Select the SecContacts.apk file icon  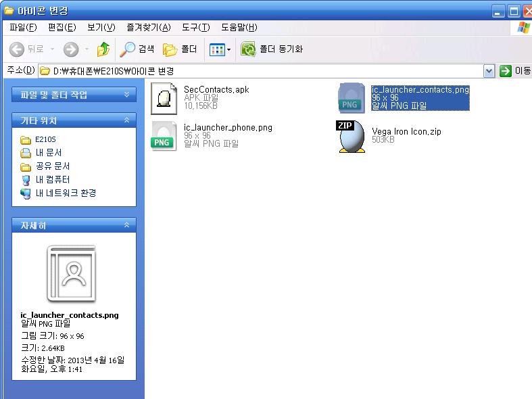[164, 97]
